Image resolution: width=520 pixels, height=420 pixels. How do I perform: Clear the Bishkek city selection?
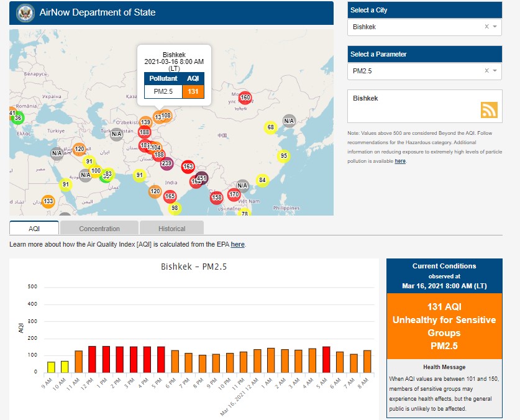pos(486,27)
